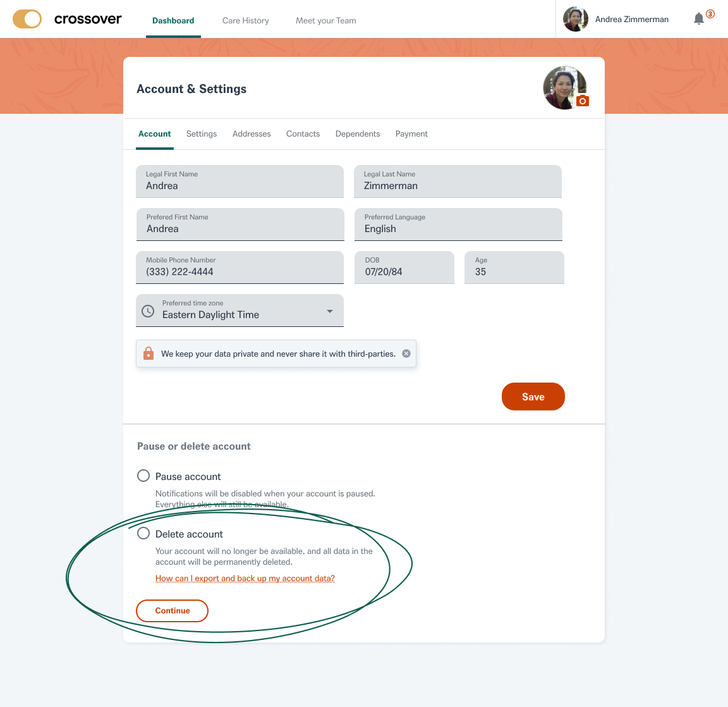728x707 pixels.
Task: Click the Continue button
Action: pos(173,611)
